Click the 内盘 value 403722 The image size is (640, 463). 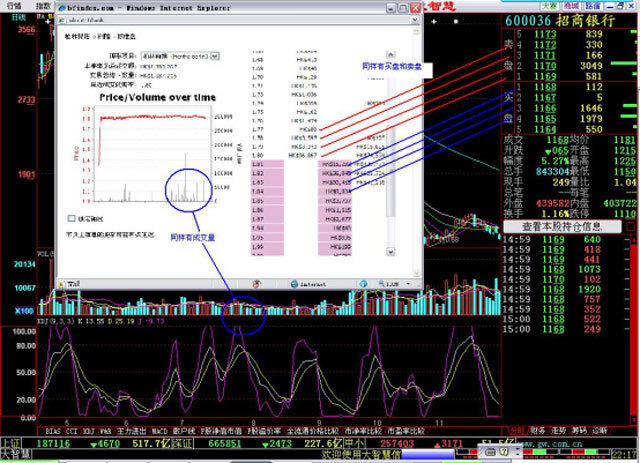click(620, 203)
